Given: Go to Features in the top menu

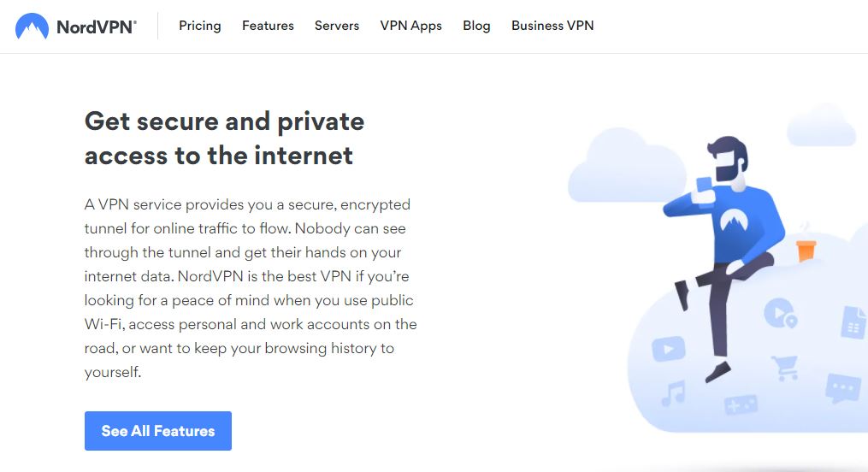Looking at the screenshot, I should (268, 26).
